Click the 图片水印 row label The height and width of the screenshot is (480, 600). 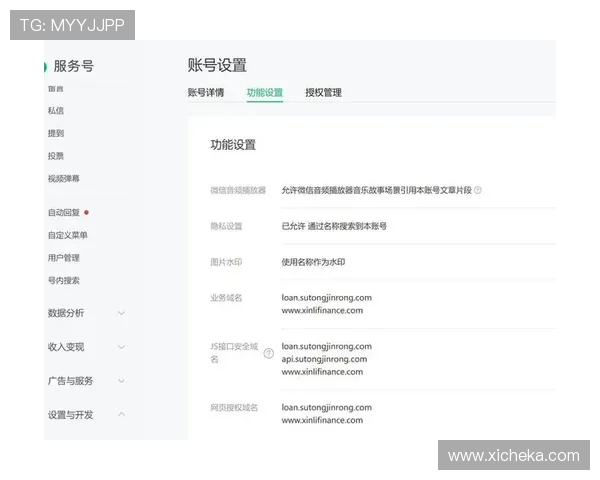(226, 262)
